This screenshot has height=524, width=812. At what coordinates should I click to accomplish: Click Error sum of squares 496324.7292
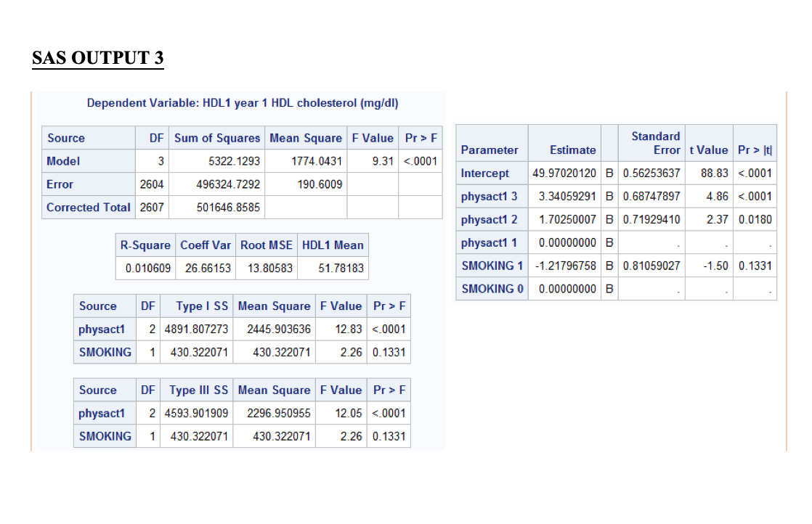click(x=228, y=184)
